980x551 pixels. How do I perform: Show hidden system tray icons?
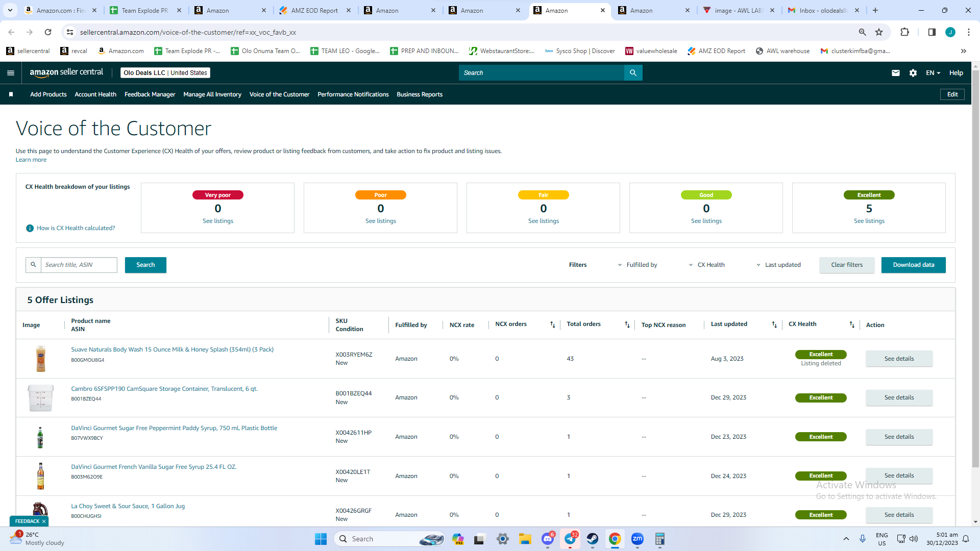tap(846, 539)
